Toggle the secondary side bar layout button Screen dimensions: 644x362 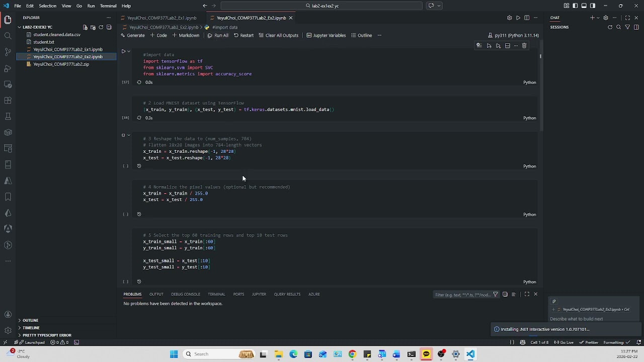(593, 6)
